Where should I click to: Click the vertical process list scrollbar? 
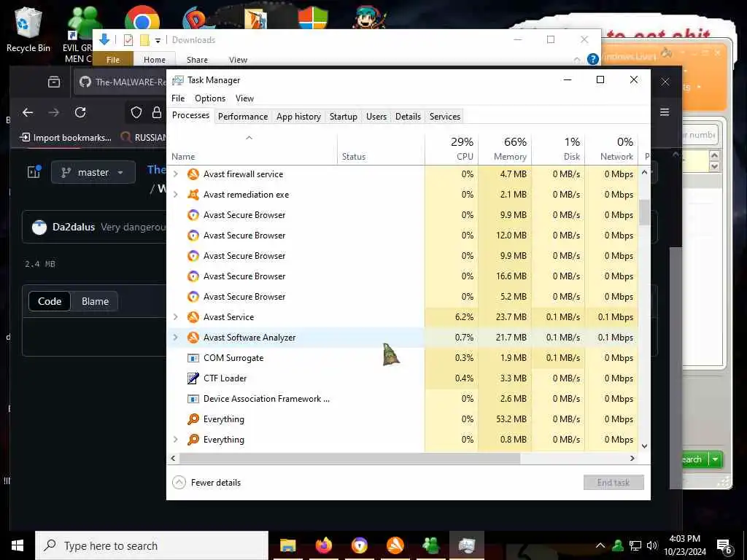tap(644, 212)
